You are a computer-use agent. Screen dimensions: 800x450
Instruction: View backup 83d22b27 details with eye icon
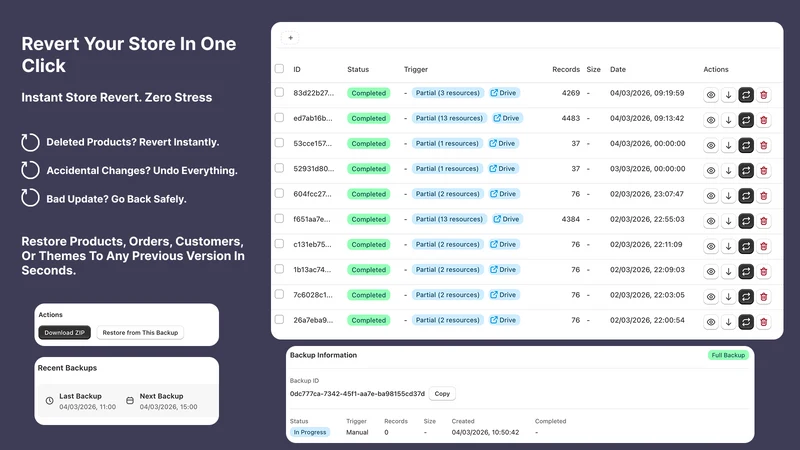711,95
